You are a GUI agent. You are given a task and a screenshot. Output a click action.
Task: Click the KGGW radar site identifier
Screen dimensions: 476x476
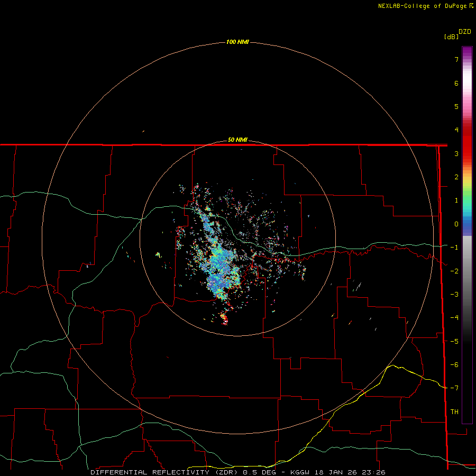[x=300, y=472]
